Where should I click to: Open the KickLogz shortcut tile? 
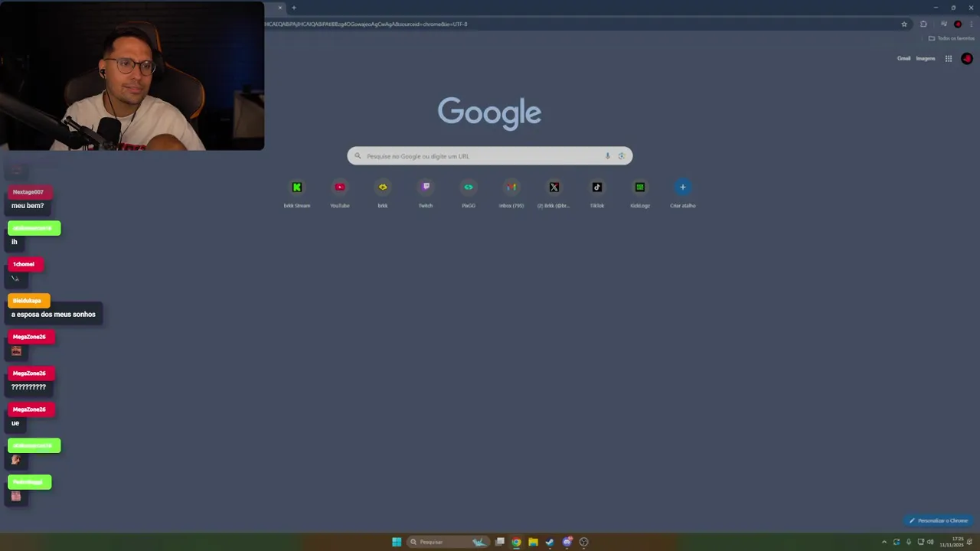(x=640, y=193)
